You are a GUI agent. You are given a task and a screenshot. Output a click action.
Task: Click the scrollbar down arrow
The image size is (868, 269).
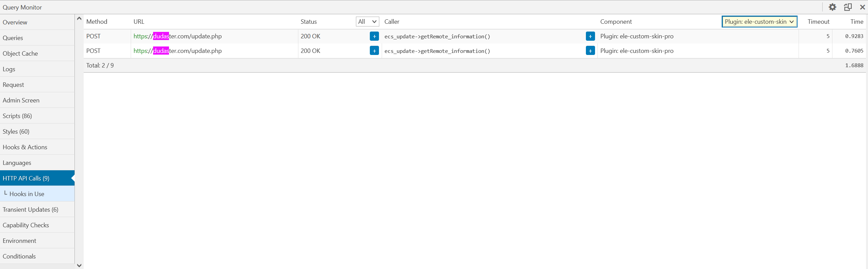tap(79, 265)
